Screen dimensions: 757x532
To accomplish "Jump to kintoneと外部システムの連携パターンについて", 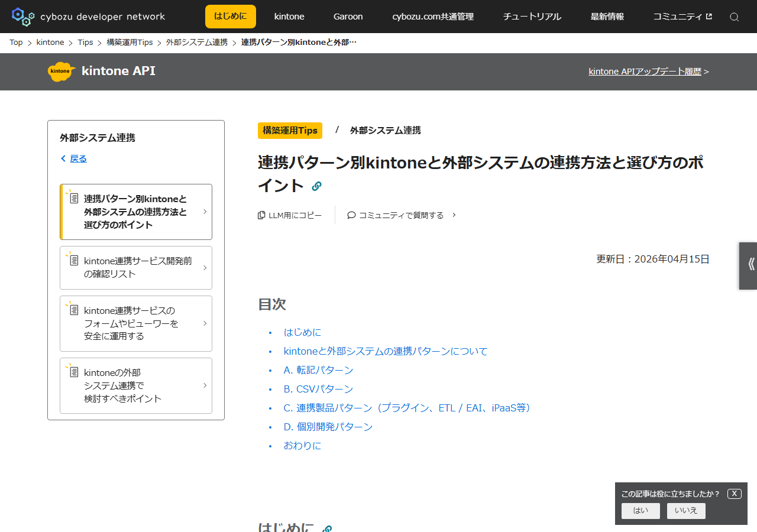I will [386, 351].
